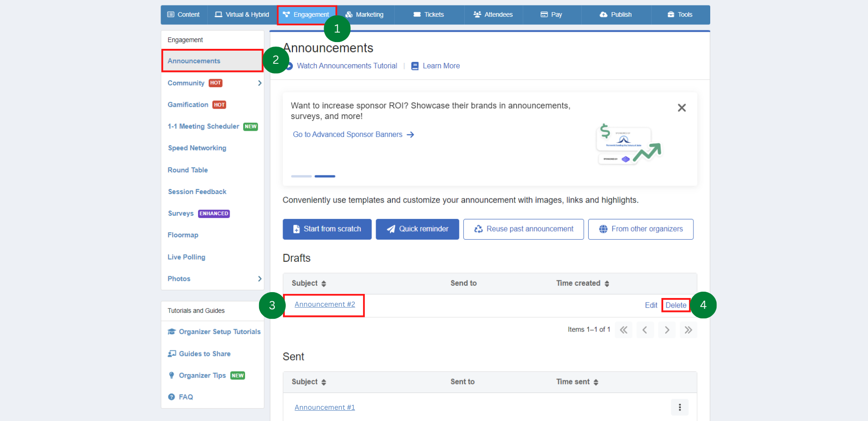Edit the Announcement #2 draft

point(651,305)
